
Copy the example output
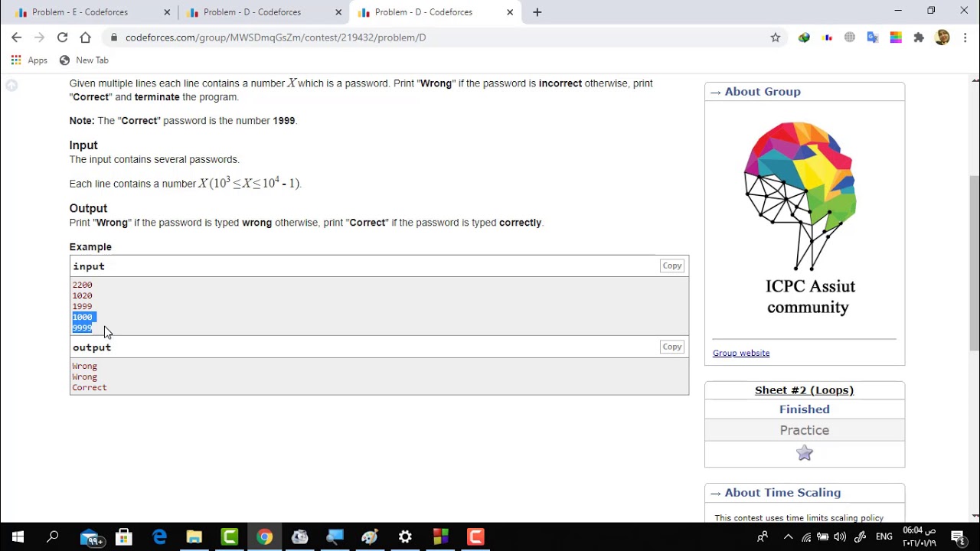(x=672, y=347)
